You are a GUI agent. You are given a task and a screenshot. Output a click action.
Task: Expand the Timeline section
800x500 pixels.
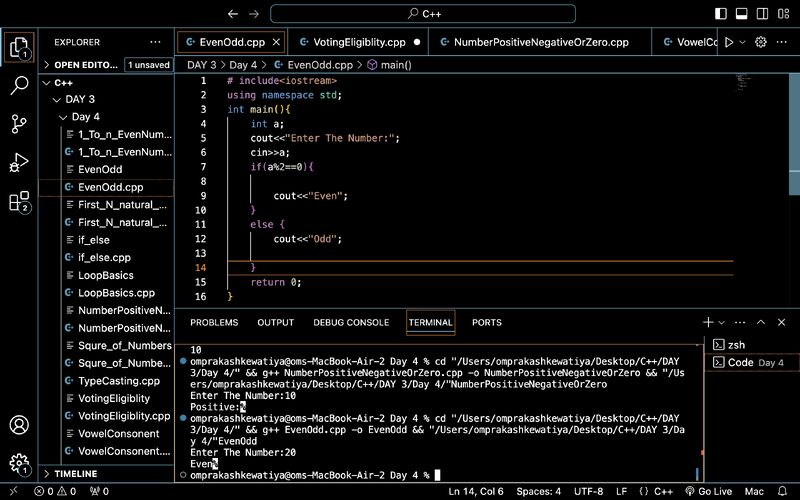click(x=106, y=474)
